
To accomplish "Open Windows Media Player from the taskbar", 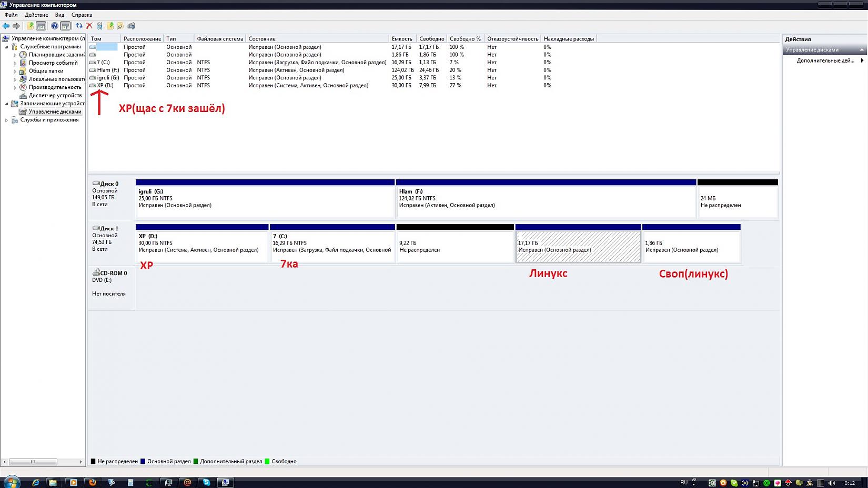I will coord(74,482).
